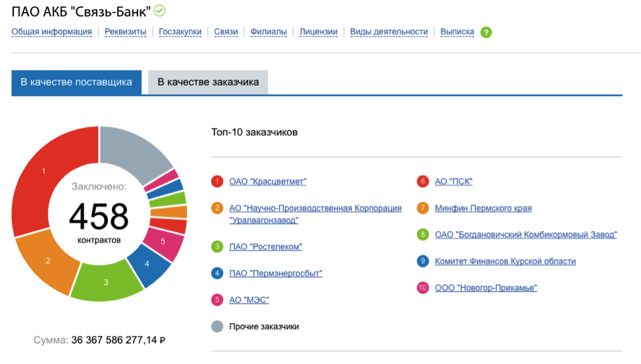Open ПАО "Пермэнергосбыт" link
641x364 pixels.
click(276, 274)
